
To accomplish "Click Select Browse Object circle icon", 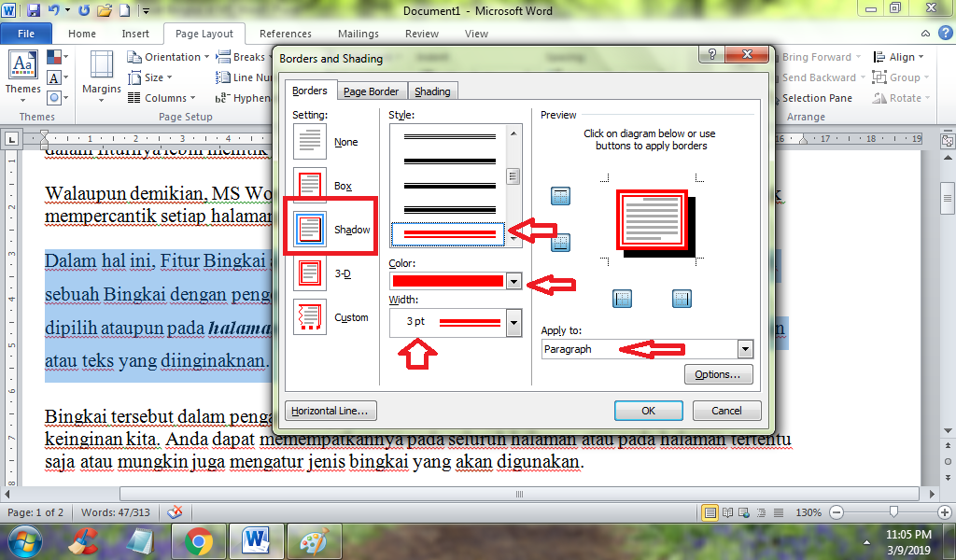I will pos(948,461).
